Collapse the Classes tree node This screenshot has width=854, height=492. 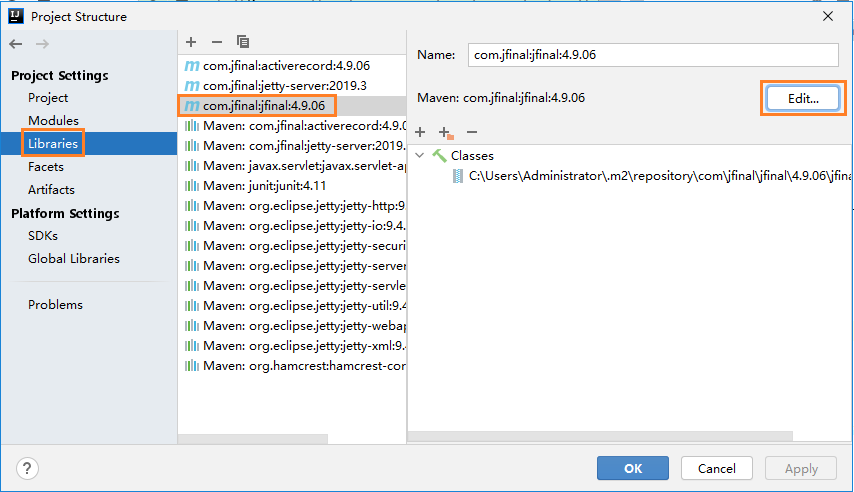419,156
